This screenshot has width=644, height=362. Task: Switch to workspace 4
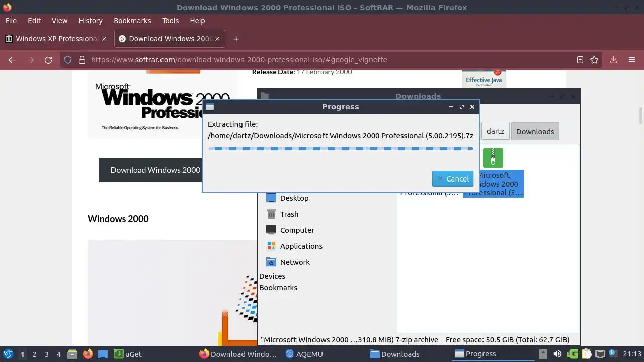point(58,354)
